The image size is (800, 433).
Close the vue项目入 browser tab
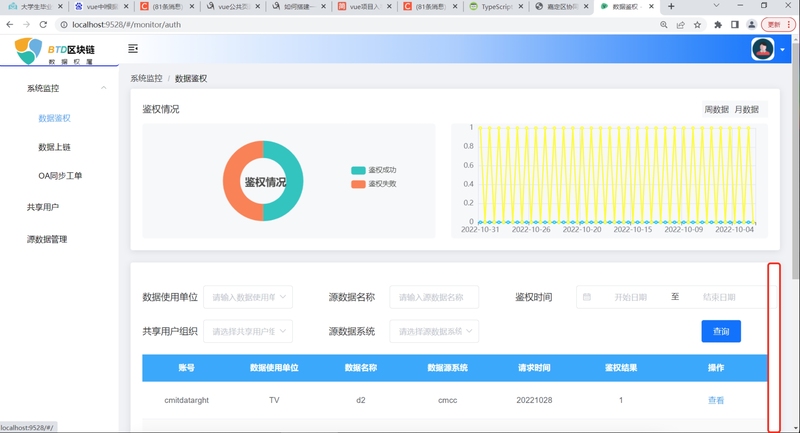(389, 7)
